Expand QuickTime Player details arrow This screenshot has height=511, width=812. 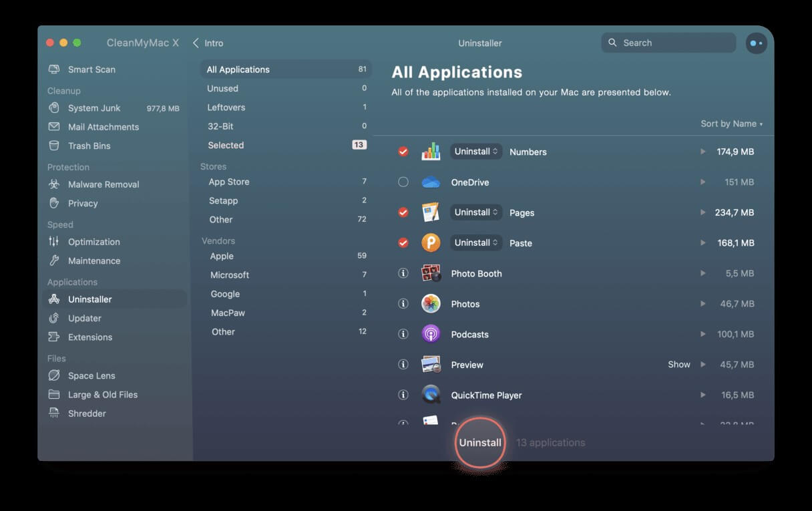(x=703, y=395)
